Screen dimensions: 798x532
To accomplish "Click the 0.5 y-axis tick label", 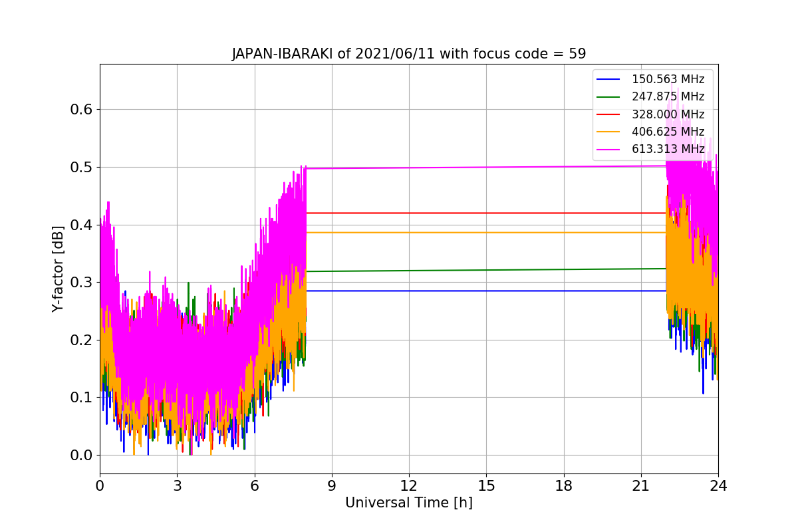I will [81, 167].
